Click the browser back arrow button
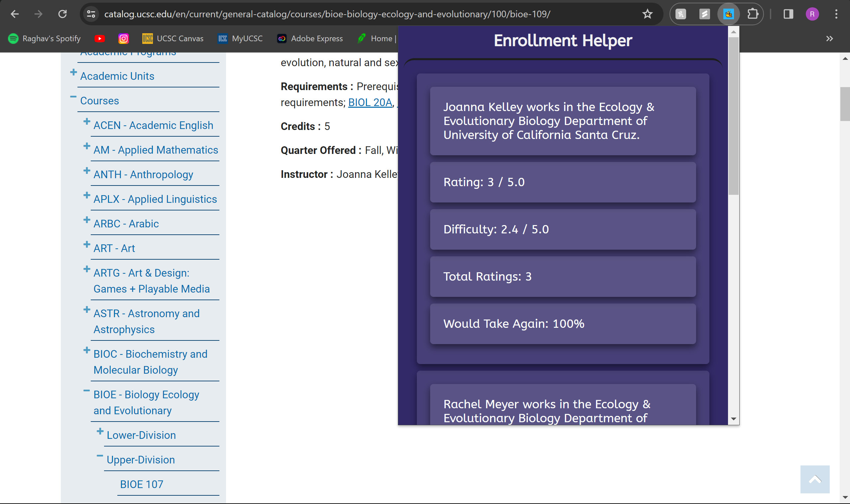 tap(15, 14)
